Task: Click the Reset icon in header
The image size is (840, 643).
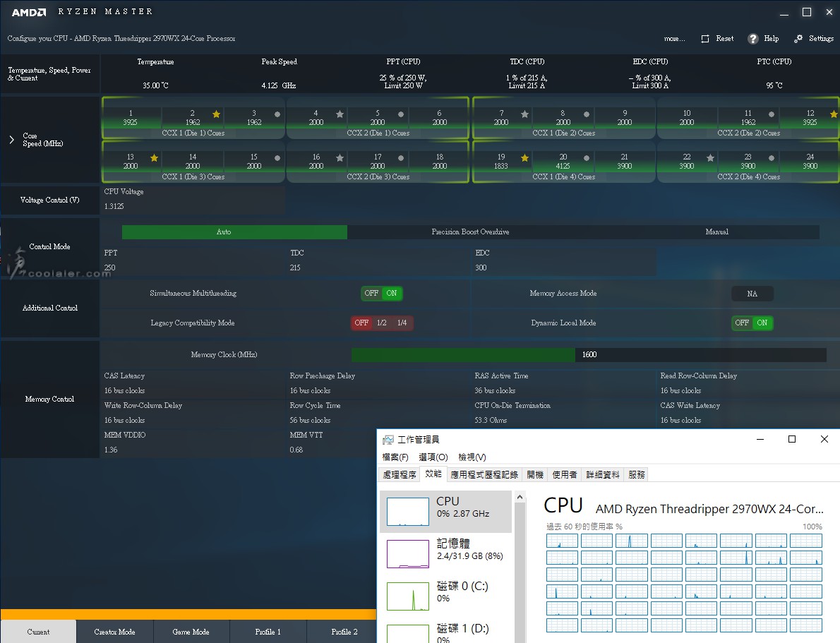Action: tap(705, 39)
